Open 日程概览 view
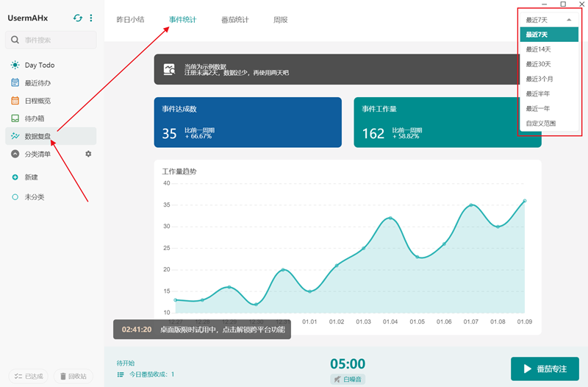The width and height of the screenshot is (588, 387). click(x=51, y=101)
